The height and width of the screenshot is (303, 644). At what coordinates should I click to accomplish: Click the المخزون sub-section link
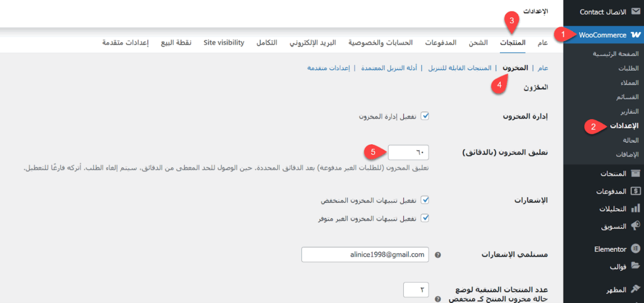[517, 68]
